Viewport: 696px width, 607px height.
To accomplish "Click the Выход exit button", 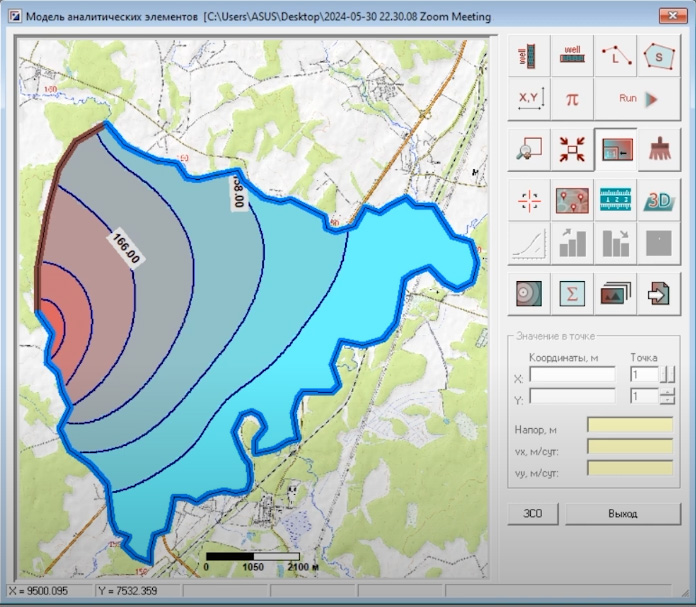I will tap(623, 514).
